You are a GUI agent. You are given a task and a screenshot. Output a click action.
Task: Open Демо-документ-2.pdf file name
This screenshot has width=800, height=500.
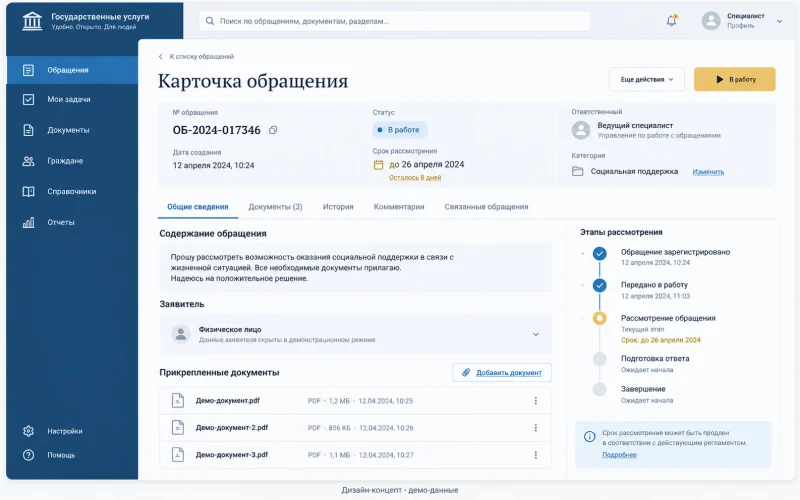(x=232, y=428)
